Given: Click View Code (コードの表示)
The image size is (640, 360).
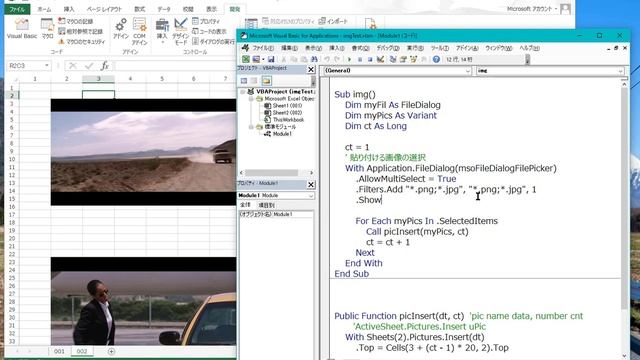Looking at the screenshot, I should point(209,31).
